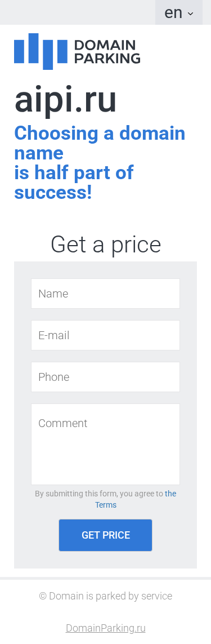Focus the Name input field
211x644 pixels.
(106, 294)
